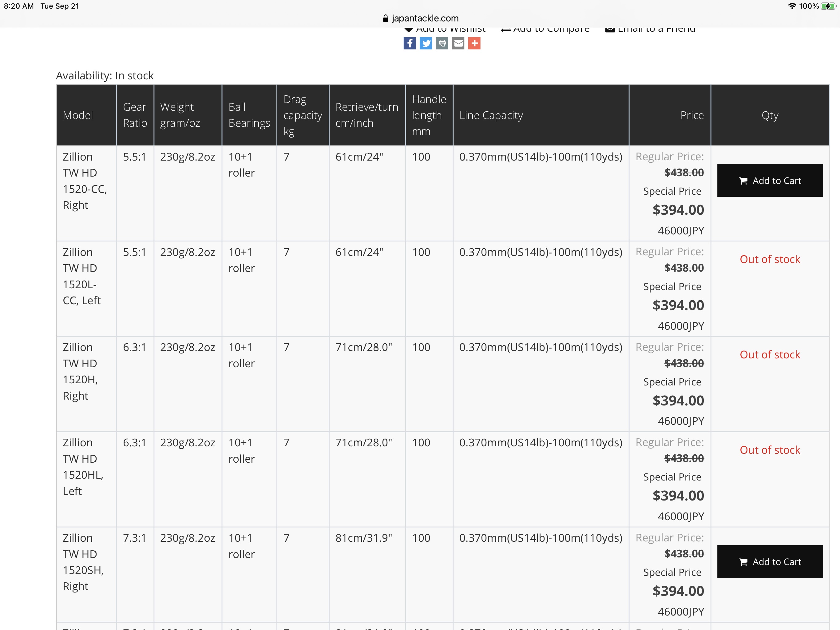
Task: Click struck-through $438.00 of 1520-CC Right
Action: (684, 173)
